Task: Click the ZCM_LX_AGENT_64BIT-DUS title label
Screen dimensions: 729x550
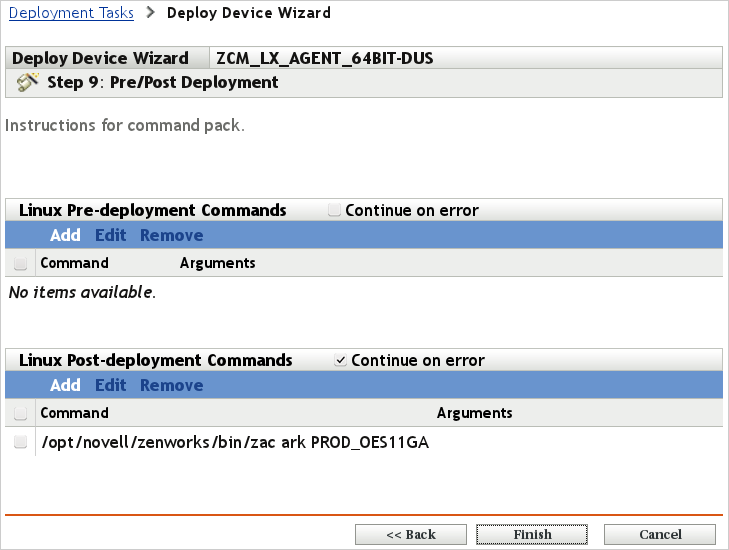Action: tap(325, 58)
